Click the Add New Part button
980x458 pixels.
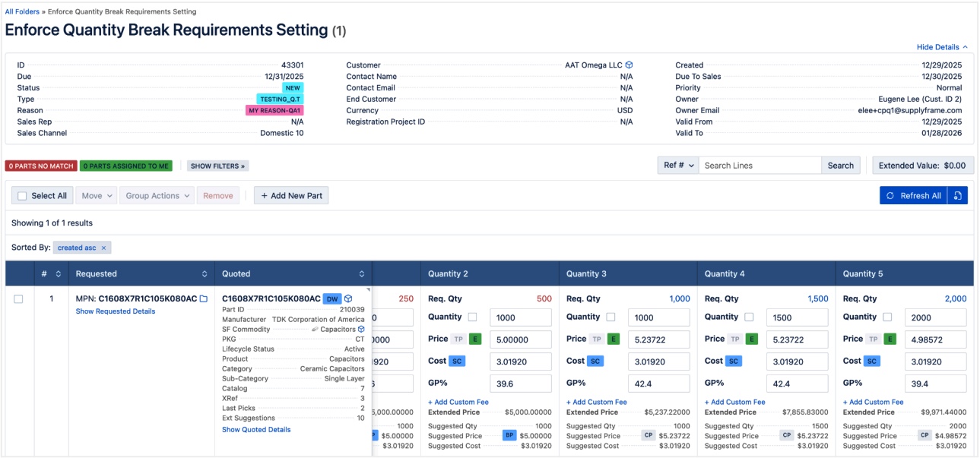[x=291, y=196]
